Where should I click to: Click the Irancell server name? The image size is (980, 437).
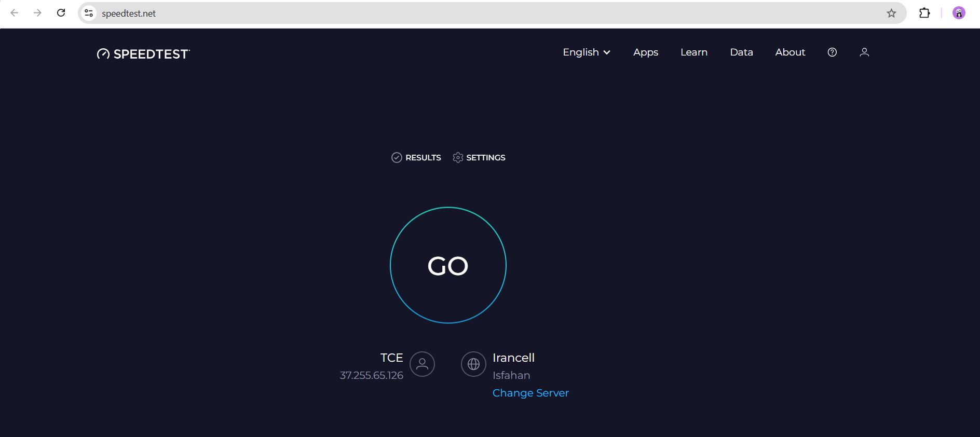513,358
